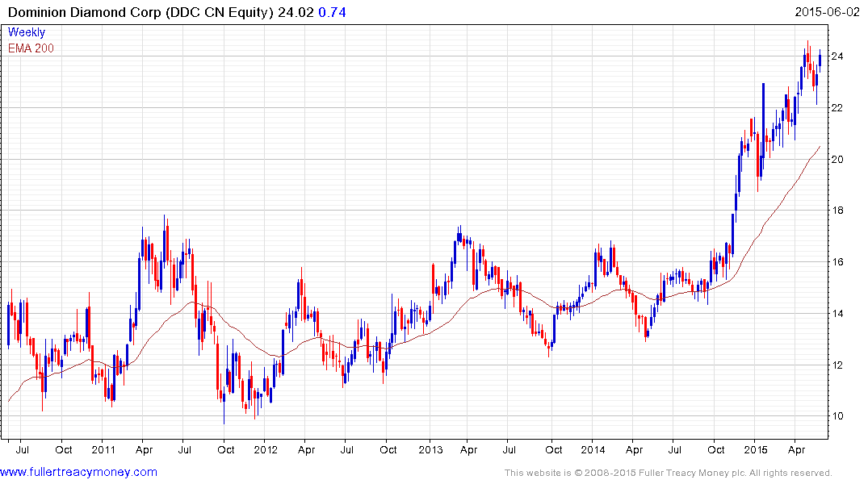
Task: Click the 2014 year axis label
Action: click(x=593, y=449)
